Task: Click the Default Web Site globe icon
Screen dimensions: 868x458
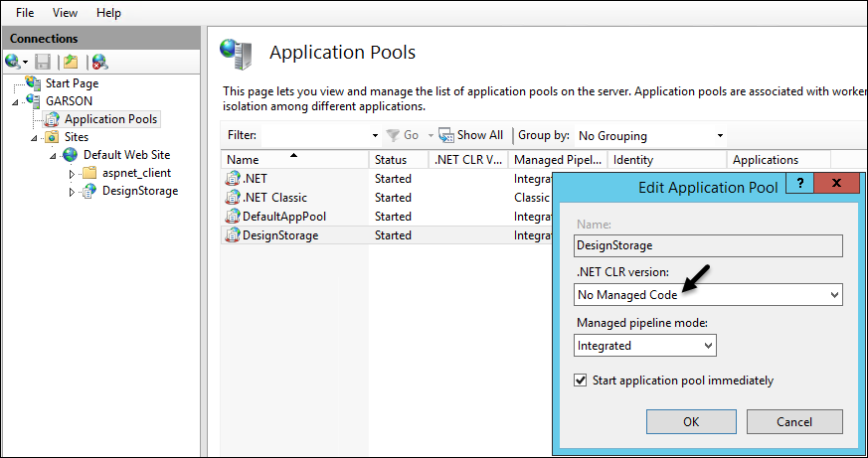Action: click(70, 154)
